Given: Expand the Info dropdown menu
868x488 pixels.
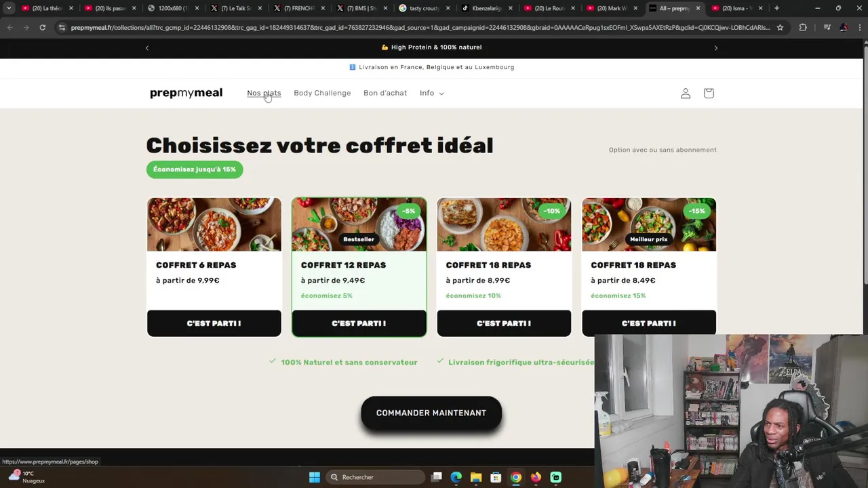Looking at the screenshot, I should [x=432, y=93].
